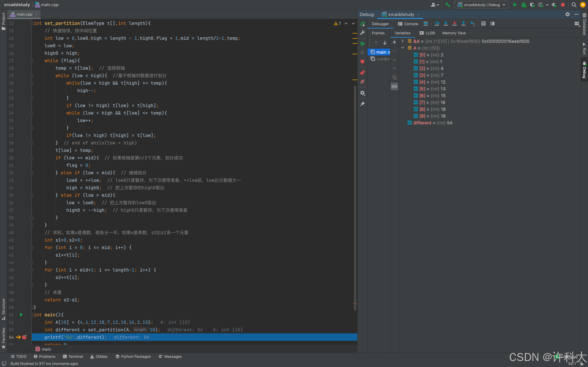The image size is (588, 367).
Task: Click the editor vertical scrollbar
Action: (x=355, y=194)
